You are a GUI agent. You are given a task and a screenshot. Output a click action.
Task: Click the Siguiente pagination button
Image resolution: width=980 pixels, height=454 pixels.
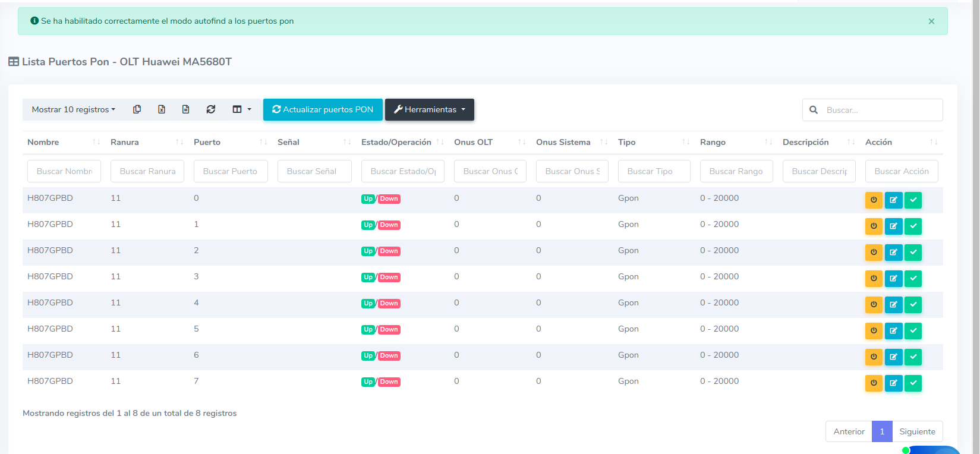pos(917,431)
